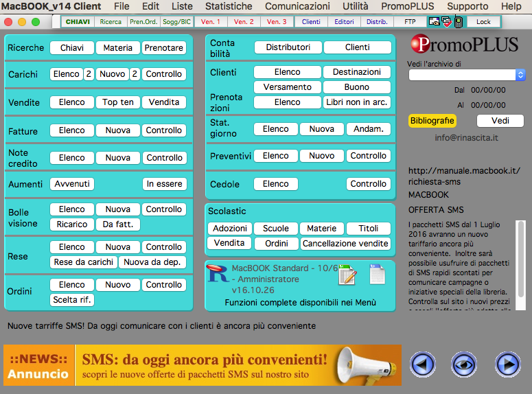
Task: Click the mobile phone SMS icon
Action: (x=459, y=22)
